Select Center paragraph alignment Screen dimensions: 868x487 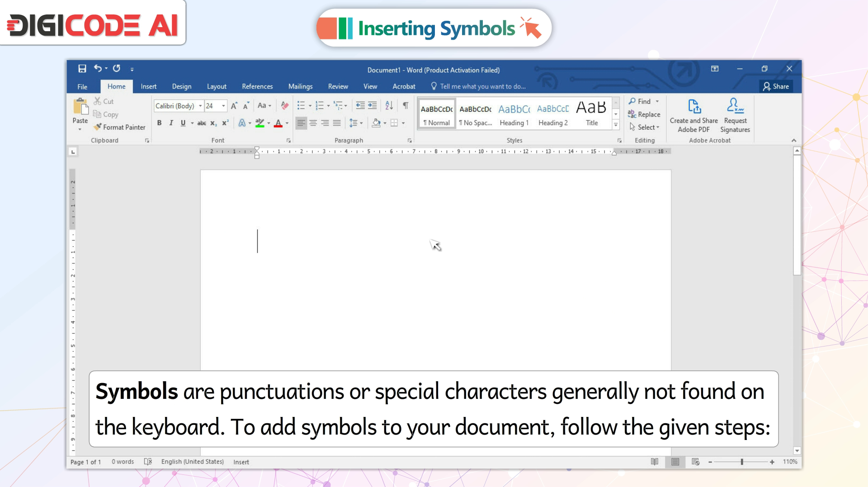pos(313,123)
